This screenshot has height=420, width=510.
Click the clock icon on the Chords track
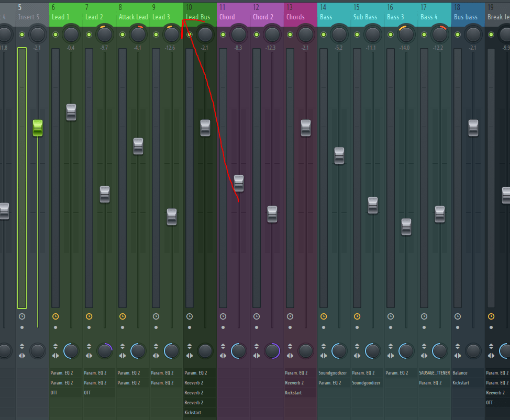(x=290, y=316)
